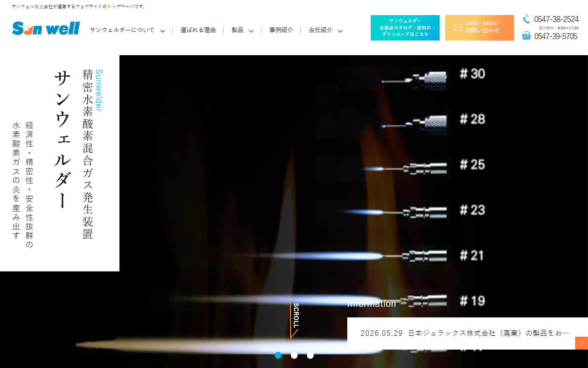Click catalog download button
This screenshot has height=368, width=588.
[x=405, y=28]
